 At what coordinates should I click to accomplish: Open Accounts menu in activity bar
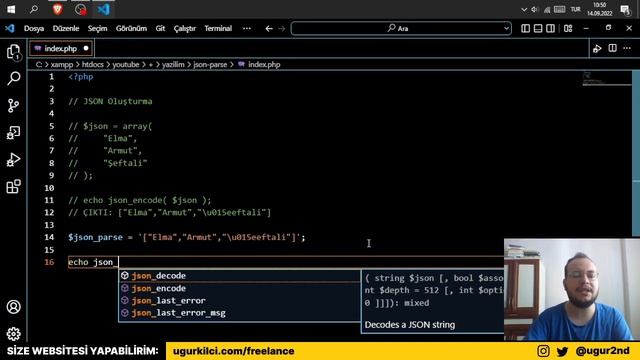tap(13, 307)
